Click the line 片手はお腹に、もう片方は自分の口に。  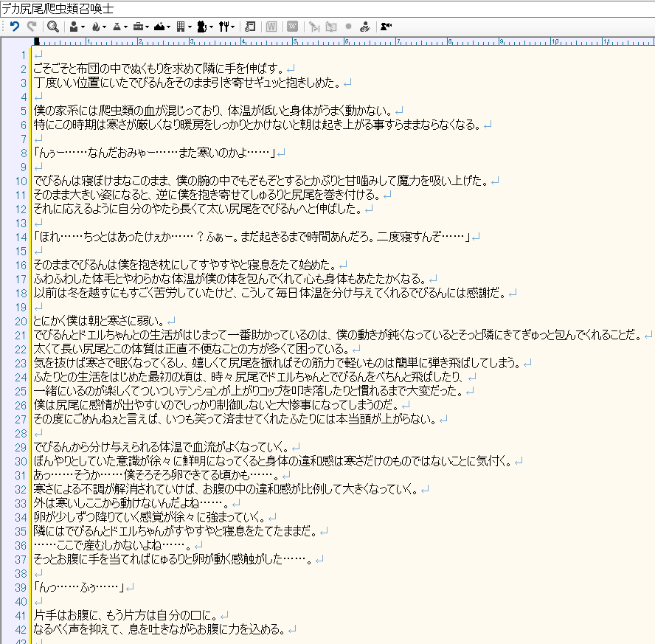click(x=125, y=615)
